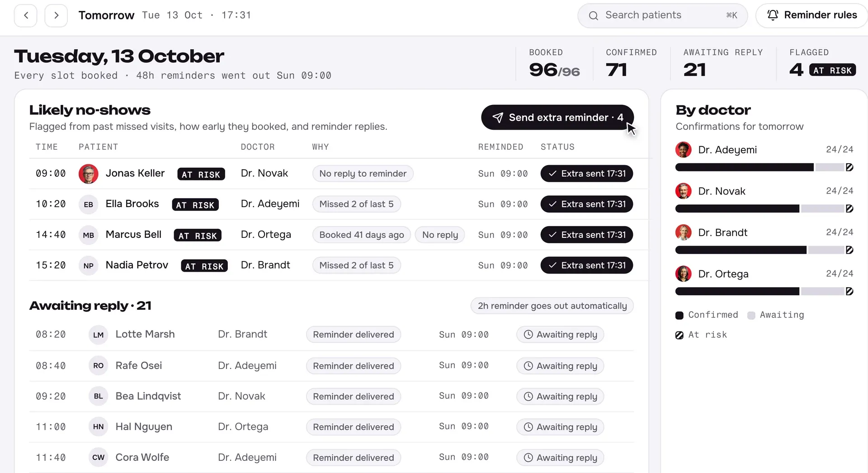This screenshot has height=473, width=868.
Task: Click Extra sent 17:31 for Jonas Keller
Action: pos(587,174)
